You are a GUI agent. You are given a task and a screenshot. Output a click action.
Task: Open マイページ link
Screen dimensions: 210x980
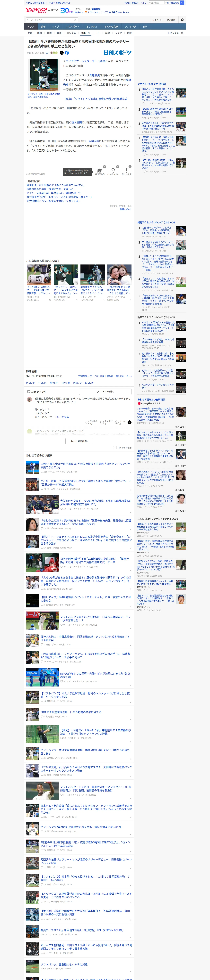pos(157,20)
